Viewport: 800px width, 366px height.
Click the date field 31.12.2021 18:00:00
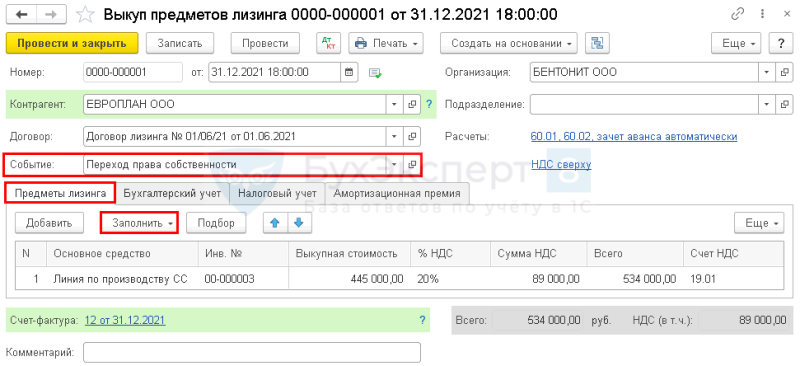[274, 72]
